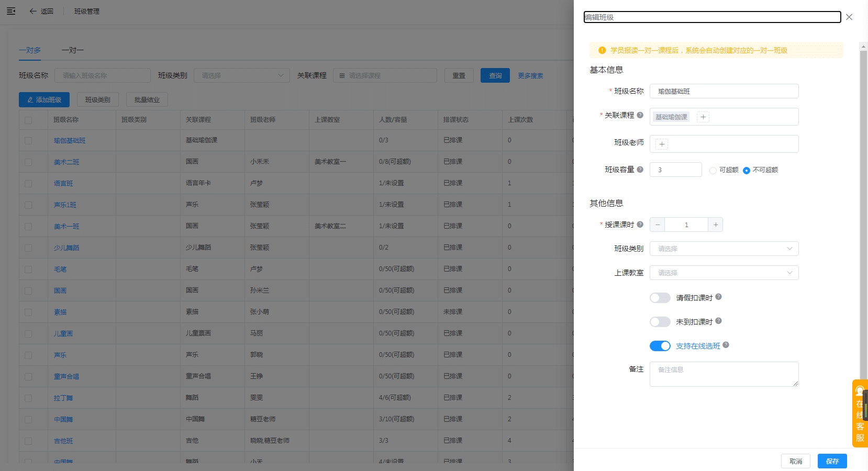The image size is (868, 471).
Task: Open the 更多搜索 link
Action: (x=530, y=75)
